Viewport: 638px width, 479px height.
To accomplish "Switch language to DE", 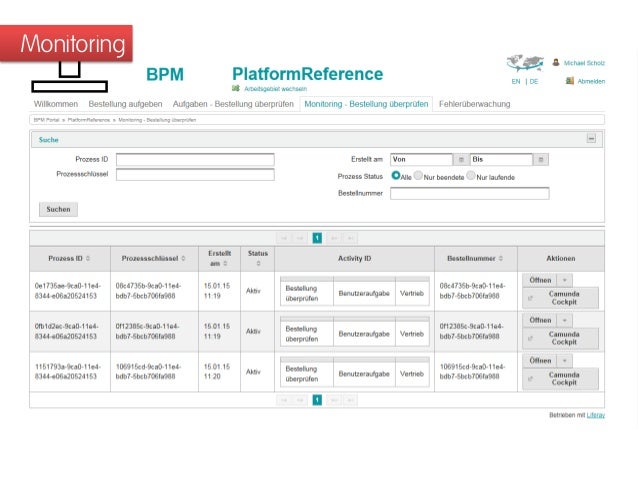I will pos(534,81).
